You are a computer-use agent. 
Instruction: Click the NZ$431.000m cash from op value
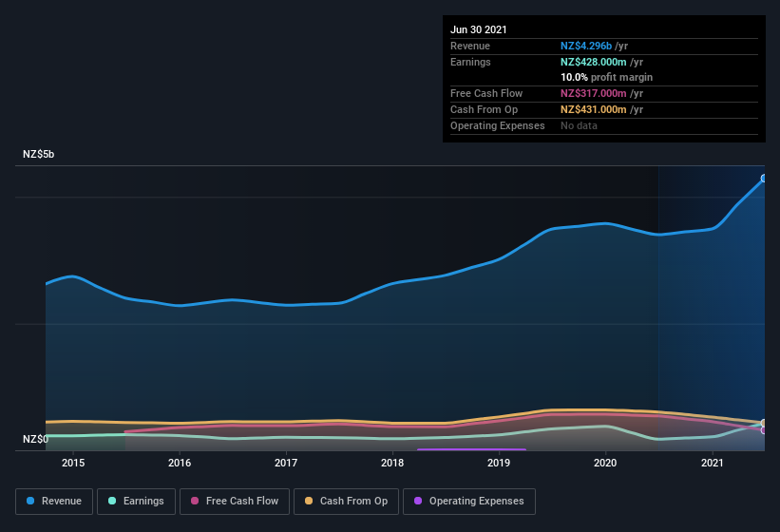[594, 109]
